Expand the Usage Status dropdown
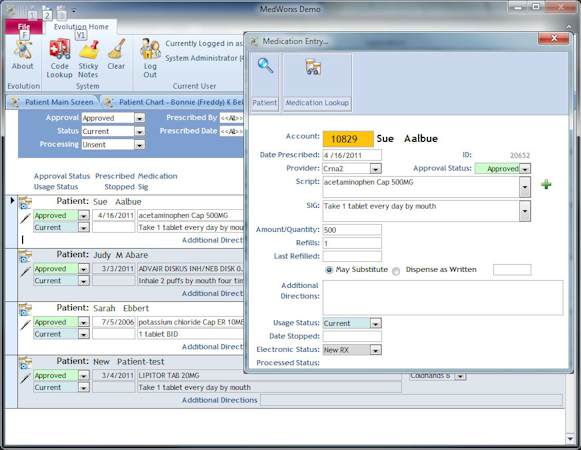The width and height of the screenshot is (581, 450). (x=375, y=323)
